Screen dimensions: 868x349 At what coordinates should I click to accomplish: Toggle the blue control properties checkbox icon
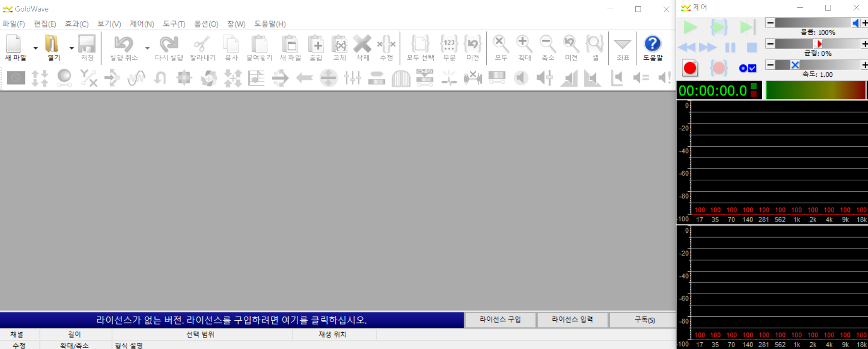[x=748, y=68]
